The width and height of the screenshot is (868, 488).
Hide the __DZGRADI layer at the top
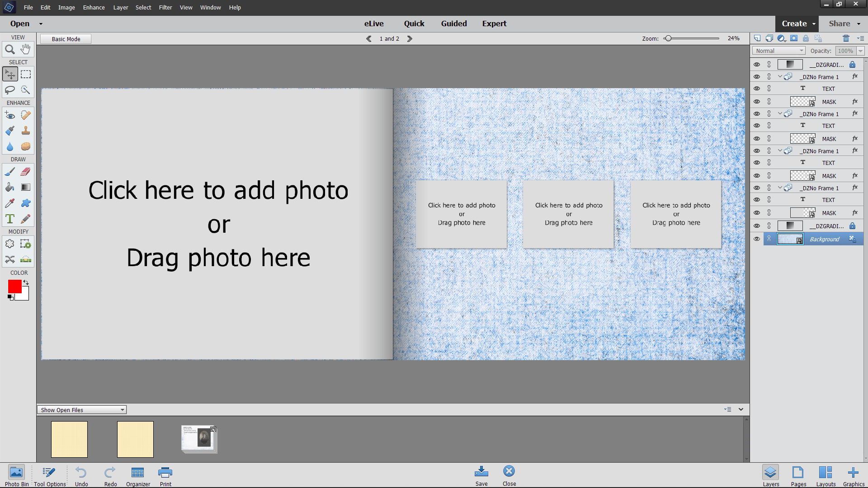[757, 64]
